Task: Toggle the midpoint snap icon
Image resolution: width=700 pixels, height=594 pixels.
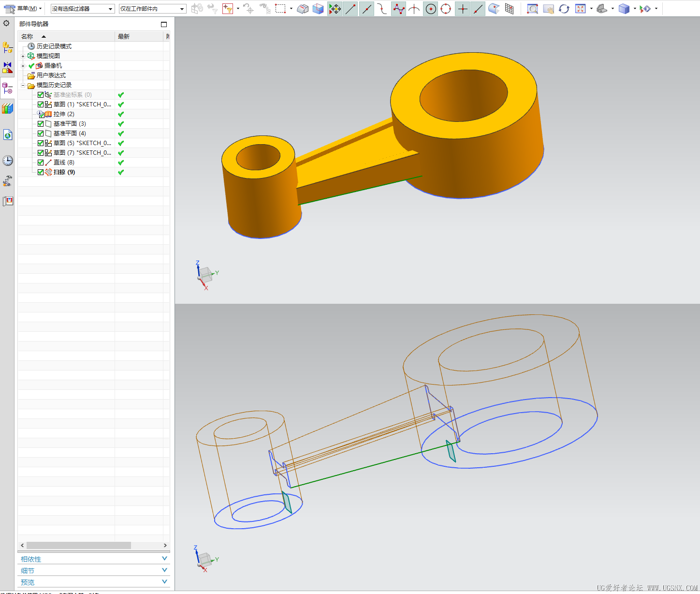Action: (366, 9)
